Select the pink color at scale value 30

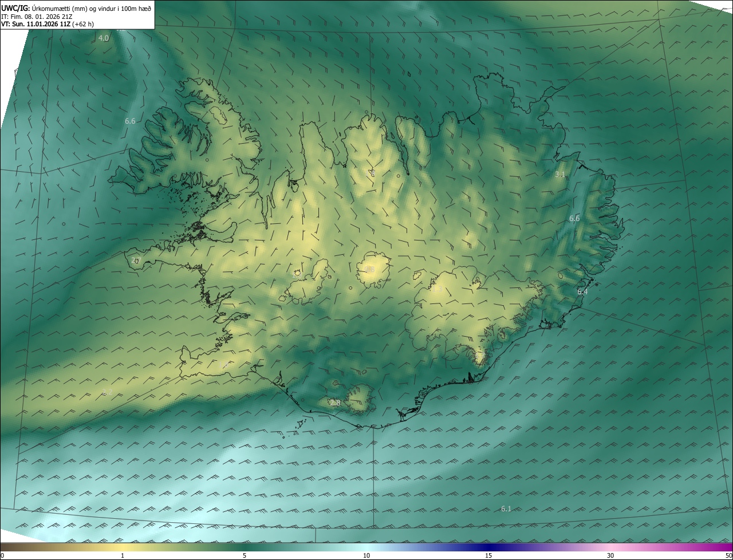pyautogui.click(x=610, y=547)
